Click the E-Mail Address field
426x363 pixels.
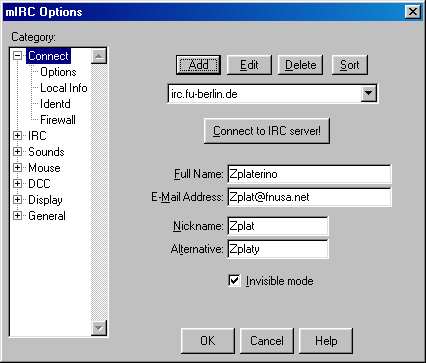coord(309,197)
